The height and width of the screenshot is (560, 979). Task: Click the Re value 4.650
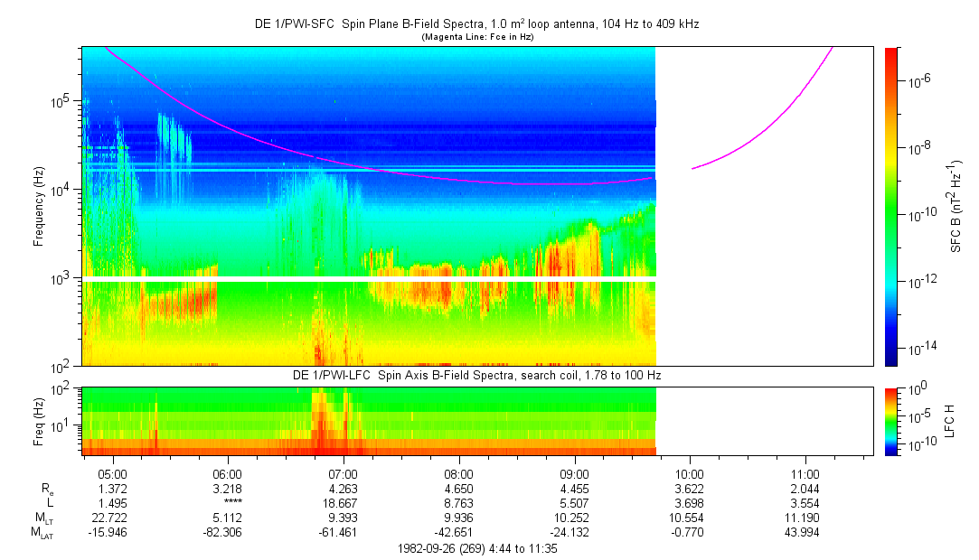(459, 488)
